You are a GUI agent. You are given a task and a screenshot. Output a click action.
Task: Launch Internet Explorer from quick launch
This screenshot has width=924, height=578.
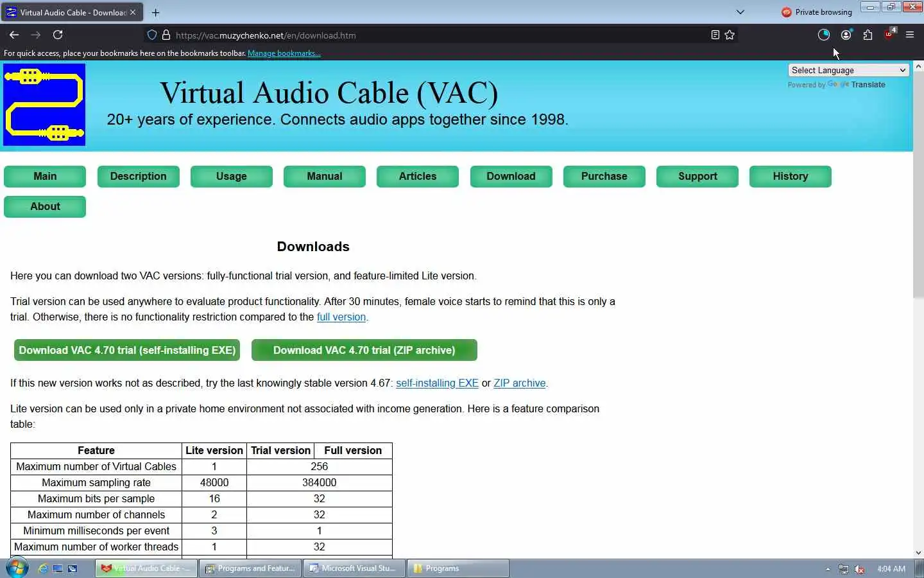pyautogui.click(x=43, y=568)
